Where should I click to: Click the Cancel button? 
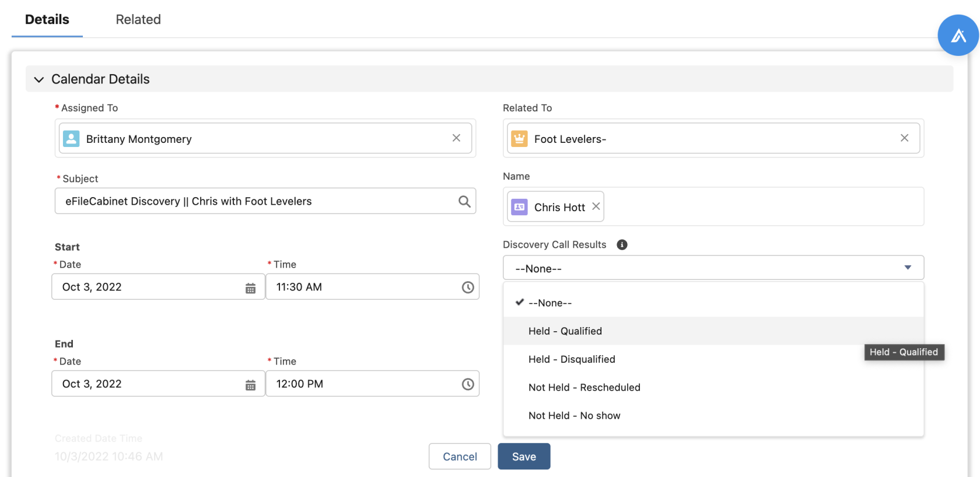460,457
